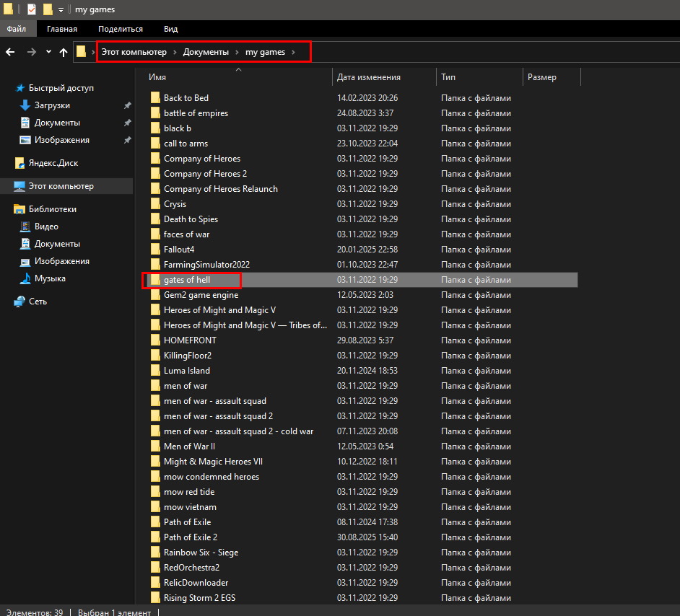Click folder icon of KillingFloor2

[155, 355]
